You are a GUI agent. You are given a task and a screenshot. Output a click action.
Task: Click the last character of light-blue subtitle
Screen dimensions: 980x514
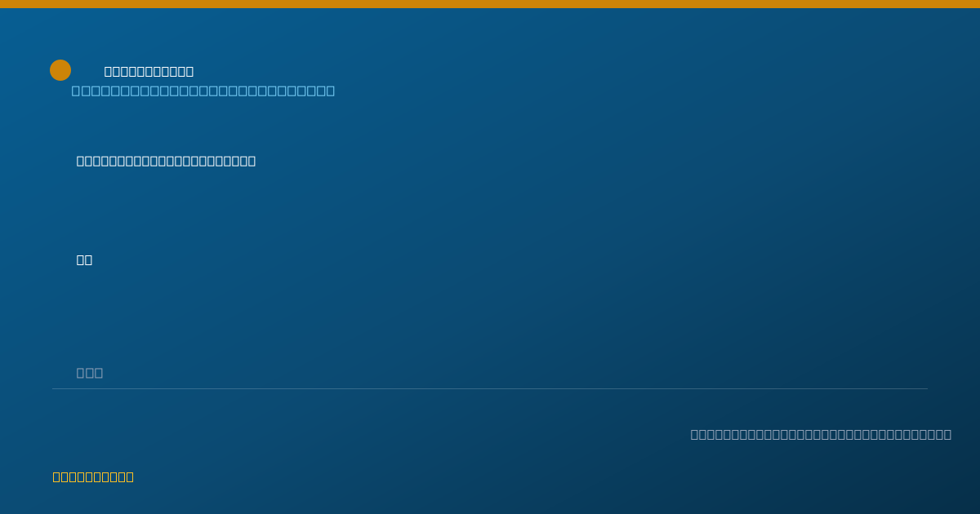[x=330, y=91]
